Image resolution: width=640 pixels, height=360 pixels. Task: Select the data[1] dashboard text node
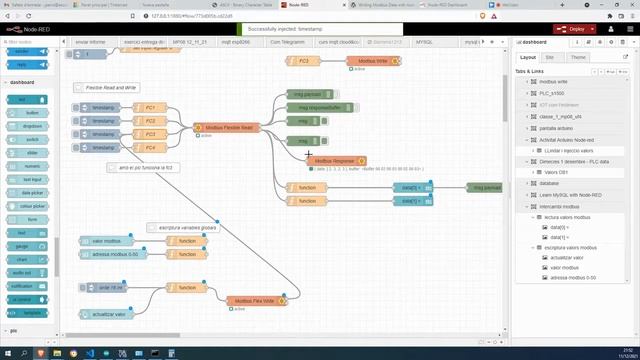tap(413, 201)
